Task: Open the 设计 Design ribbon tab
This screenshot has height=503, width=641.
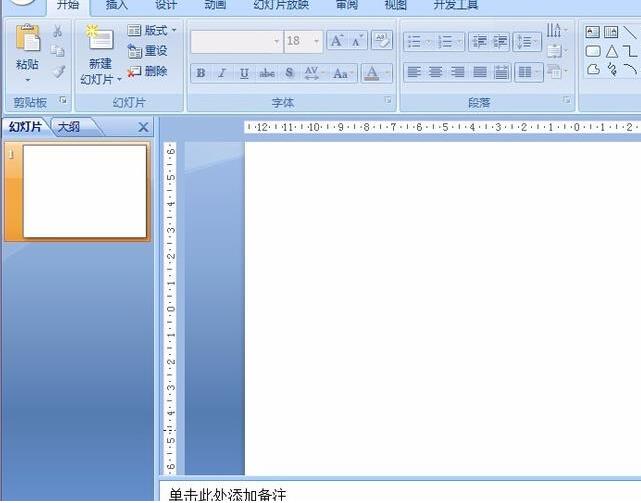Action: [x=166, y=5]
